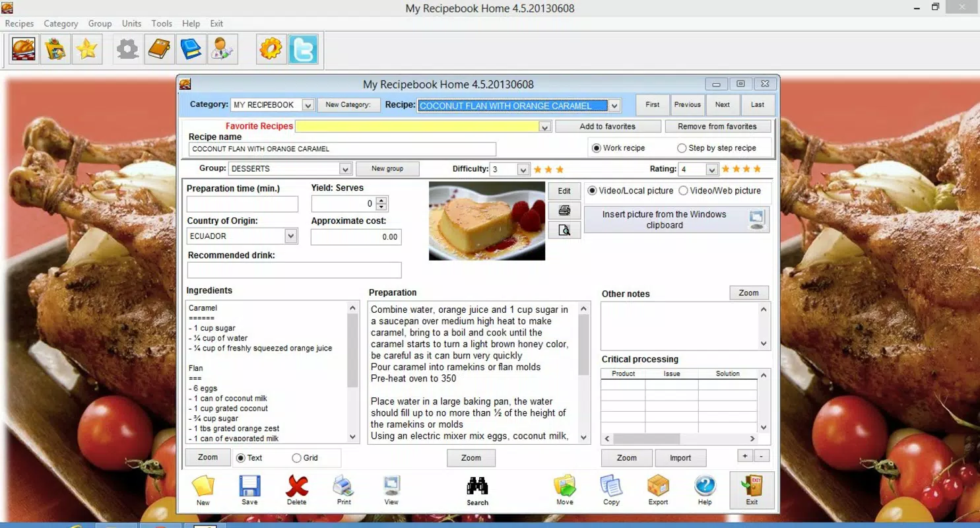Viewport: 980px width, 528px height.
Task: Create a New recipe with notepad icon
Action: (203, 491)
